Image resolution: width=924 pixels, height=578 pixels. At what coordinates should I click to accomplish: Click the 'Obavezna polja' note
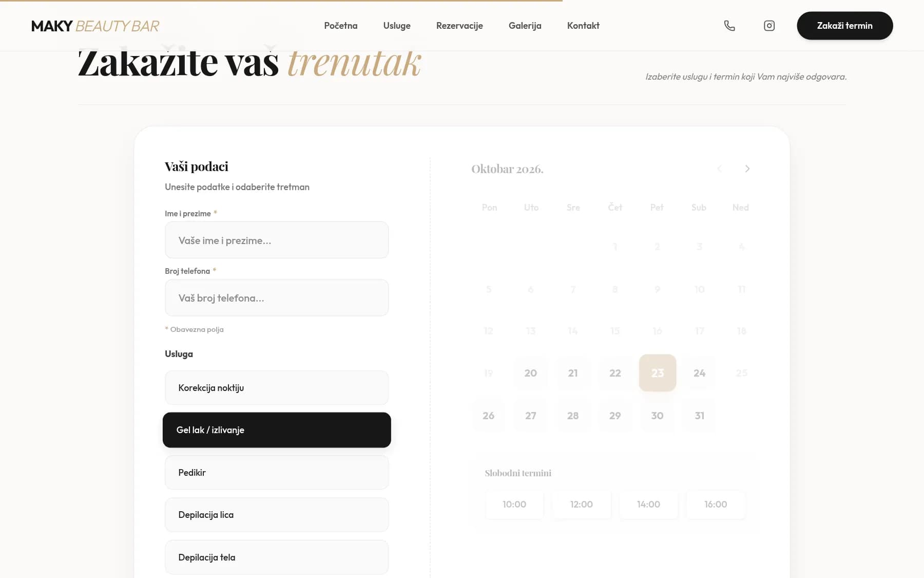coord(194,329)
